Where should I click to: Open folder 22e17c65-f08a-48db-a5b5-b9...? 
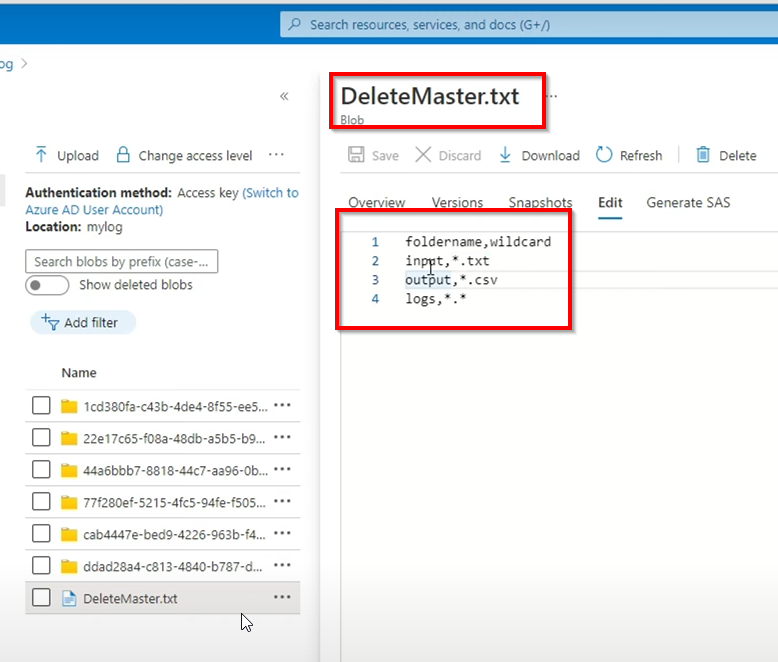174,439
